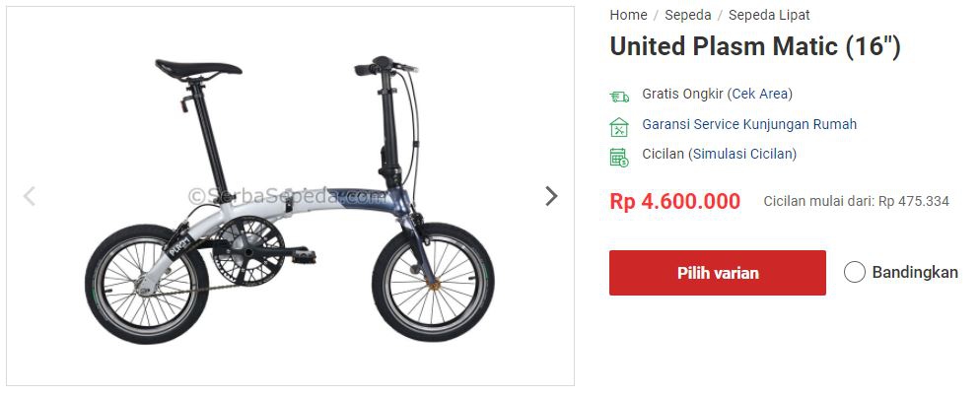Click the Pilih varian button
The height and width of the screenshot is (397, 980).
(718, 273)
